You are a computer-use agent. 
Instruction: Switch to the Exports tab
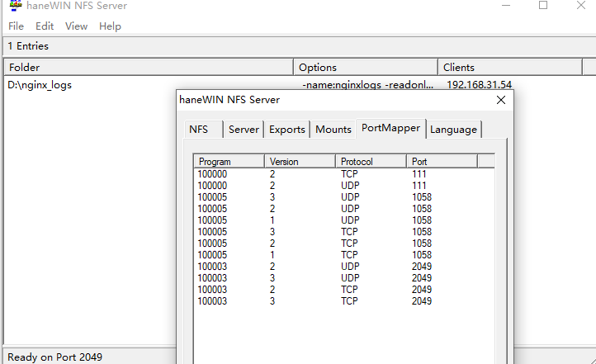[x=287, y=130]
